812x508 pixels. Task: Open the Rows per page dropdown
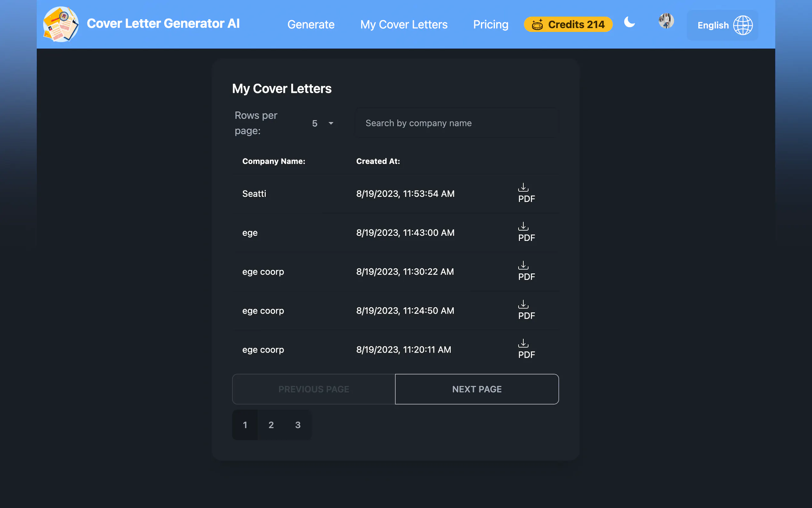coord(322,123)
